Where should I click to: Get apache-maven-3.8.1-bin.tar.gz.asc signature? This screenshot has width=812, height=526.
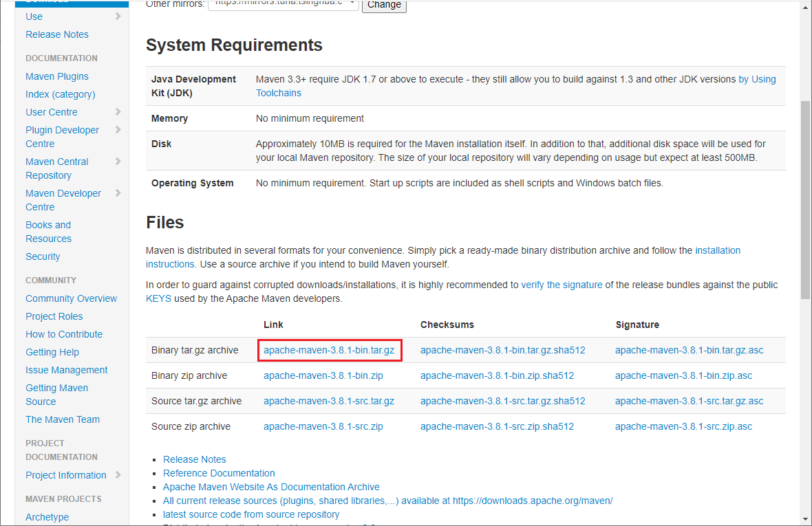pos(690,350)
